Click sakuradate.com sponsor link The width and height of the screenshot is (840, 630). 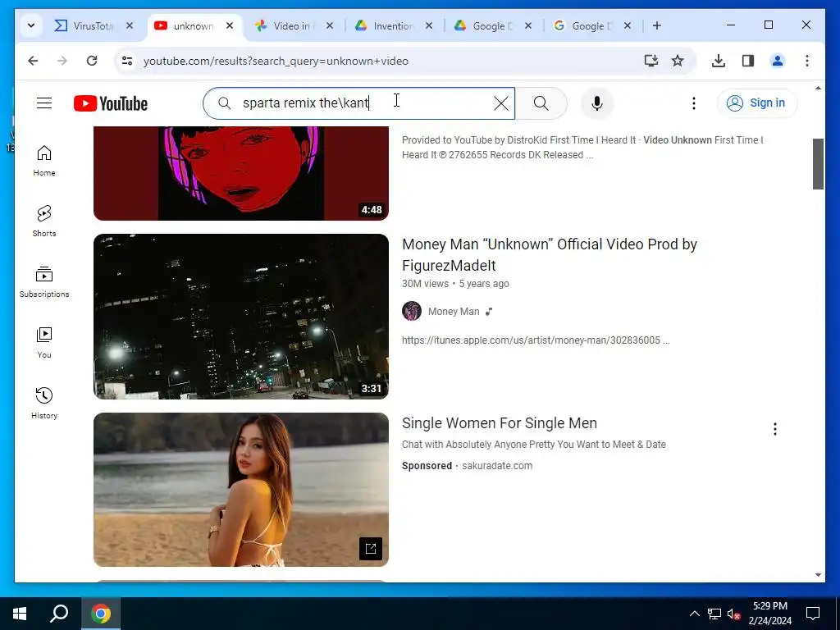point(497,466)
